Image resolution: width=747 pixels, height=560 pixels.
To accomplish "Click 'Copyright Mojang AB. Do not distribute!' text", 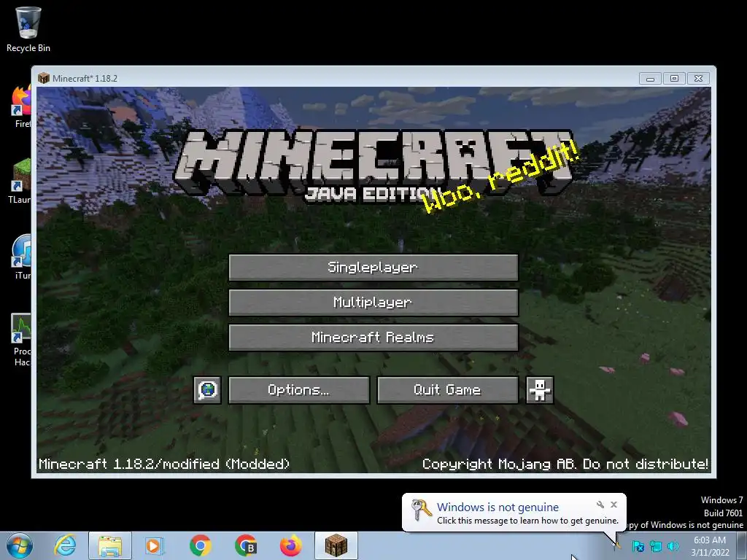I will click(x=565, y=464).
